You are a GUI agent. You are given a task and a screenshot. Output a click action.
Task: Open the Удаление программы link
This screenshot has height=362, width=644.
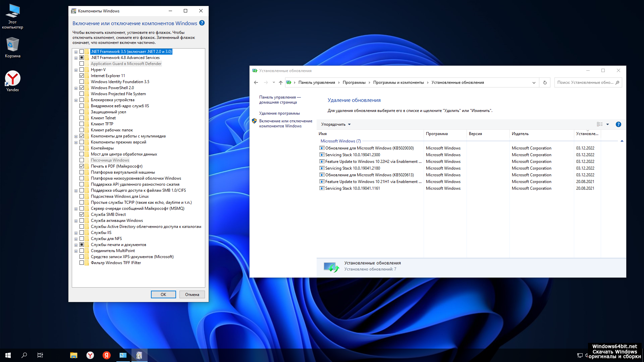coord(279,113)
